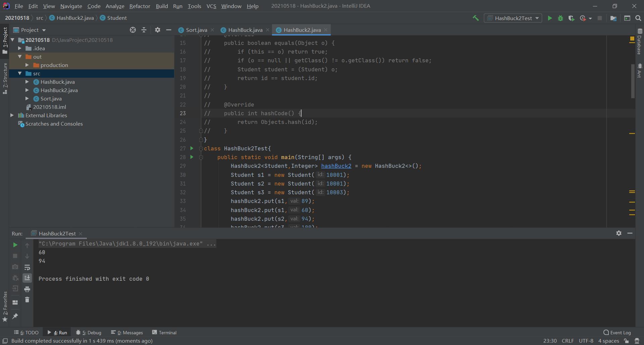Open Project Structure icon in toolbar

click(x=613, y=18)
